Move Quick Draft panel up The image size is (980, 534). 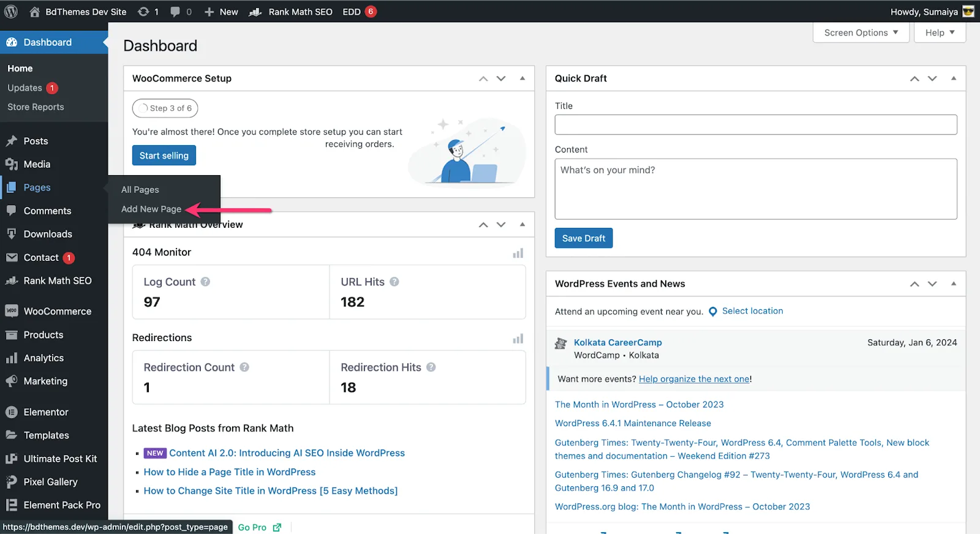pyautogui.click(x=914, y=78)
